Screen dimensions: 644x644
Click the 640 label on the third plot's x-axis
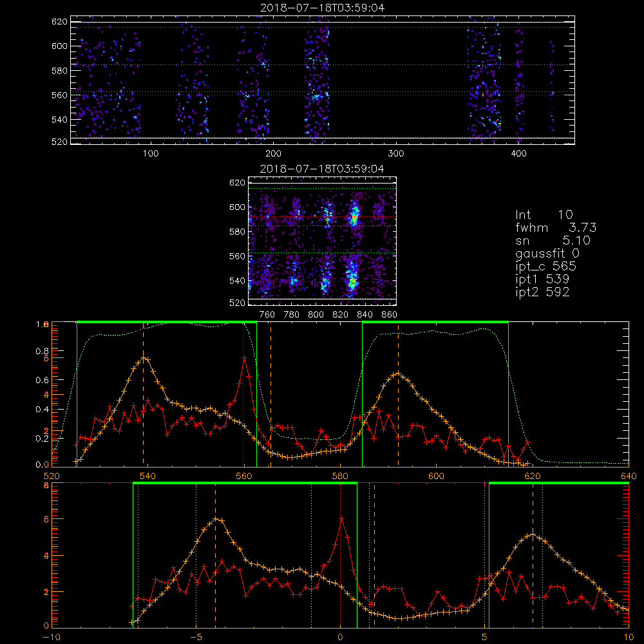[629, 476]
